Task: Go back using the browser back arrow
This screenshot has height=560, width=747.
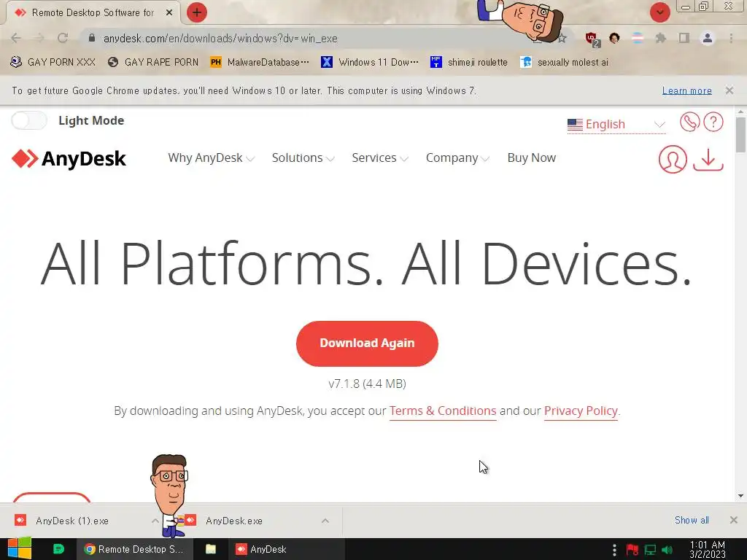Action: 16,38
